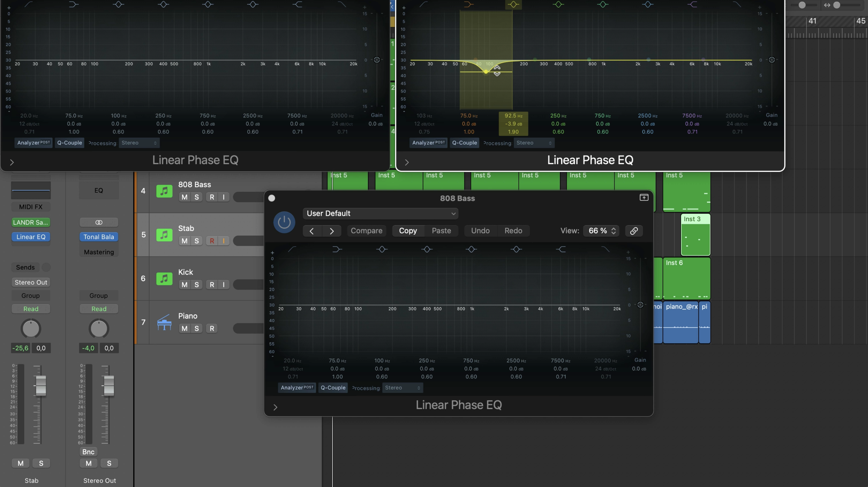The width and height of the screenshot is (868, 487).
Task: Open the Linear EQ plugin slot
Action: pyautogui.click(x=31, y=237)
